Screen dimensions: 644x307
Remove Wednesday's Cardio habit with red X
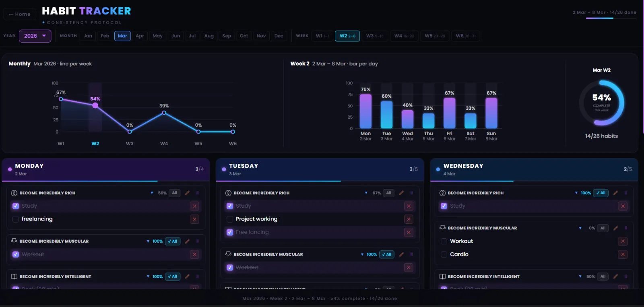tap(623, 254)
